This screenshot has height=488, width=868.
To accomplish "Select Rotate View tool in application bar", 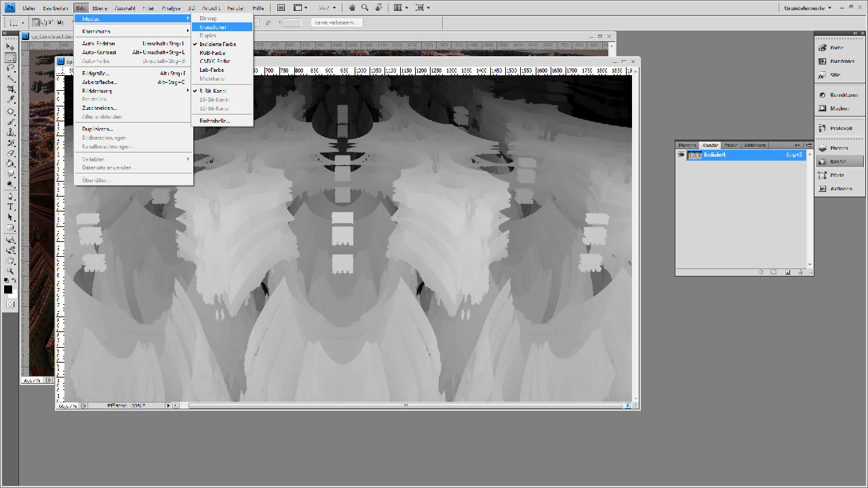I will tap(378, 7).
